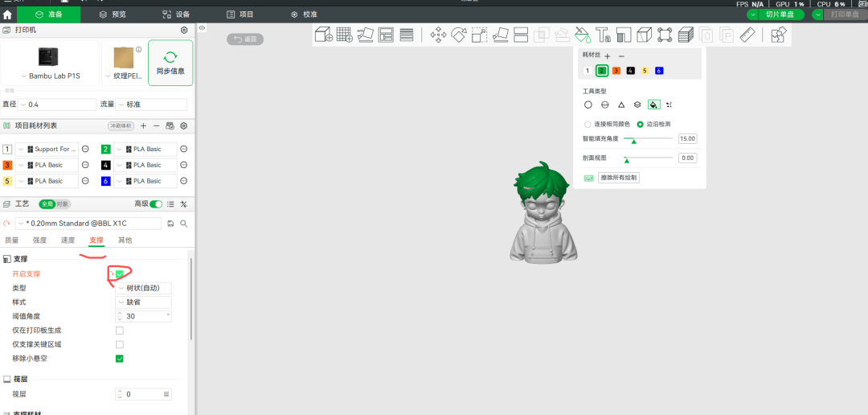
Task: Open the variable layer height tool
Action: point(407,35)
